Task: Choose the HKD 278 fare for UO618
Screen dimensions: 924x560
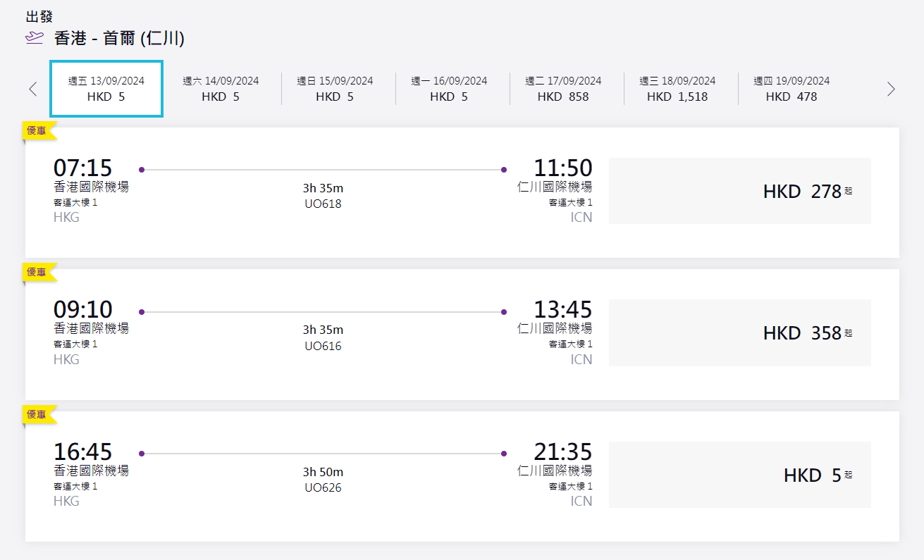Action: coord(739,191)
